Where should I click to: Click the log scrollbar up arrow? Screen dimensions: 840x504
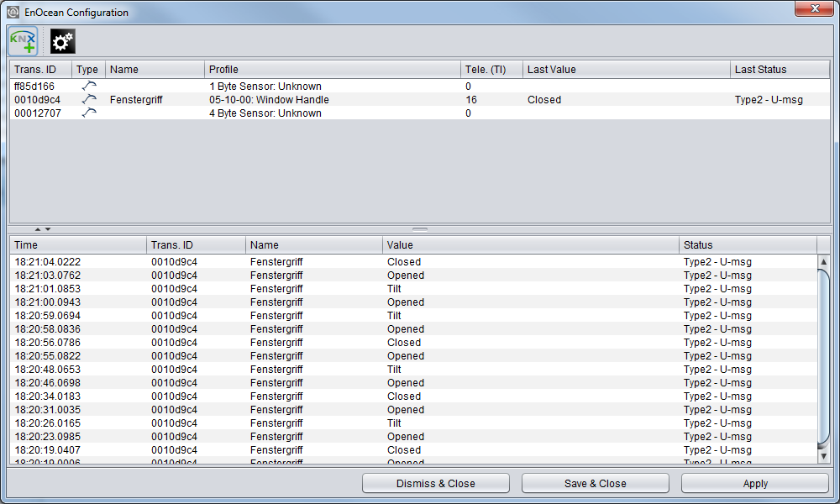[x=823, y=262]
